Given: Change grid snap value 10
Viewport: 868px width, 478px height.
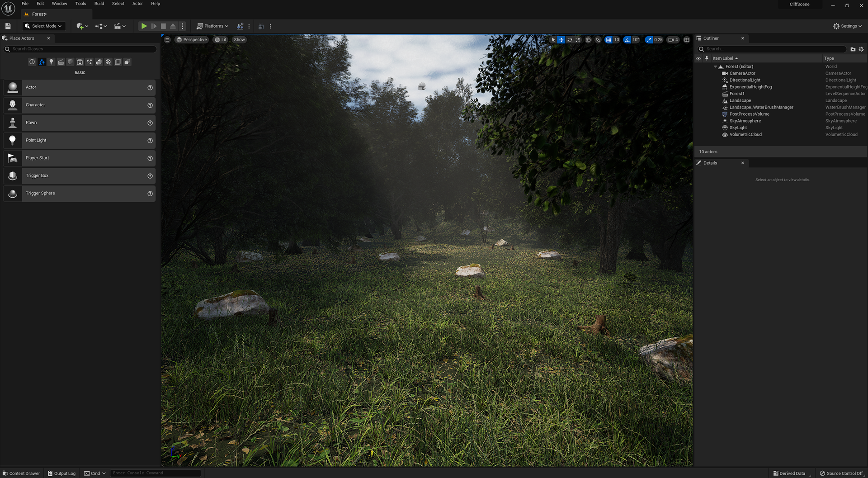Looking at the screenshot, I should (x=617, y=40).
